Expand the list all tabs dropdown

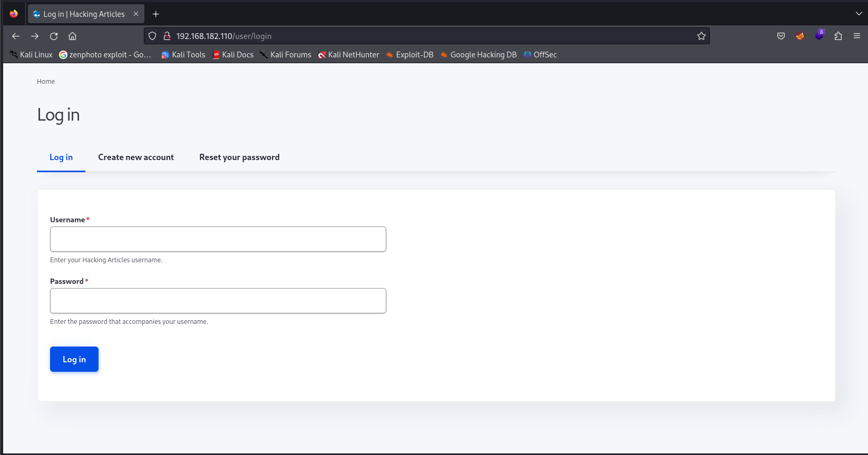(859, 14)
